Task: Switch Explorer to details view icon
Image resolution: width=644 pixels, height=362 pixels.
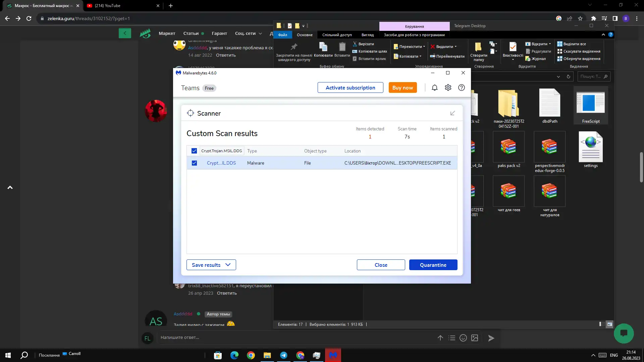Action: (x=602, y=324)
